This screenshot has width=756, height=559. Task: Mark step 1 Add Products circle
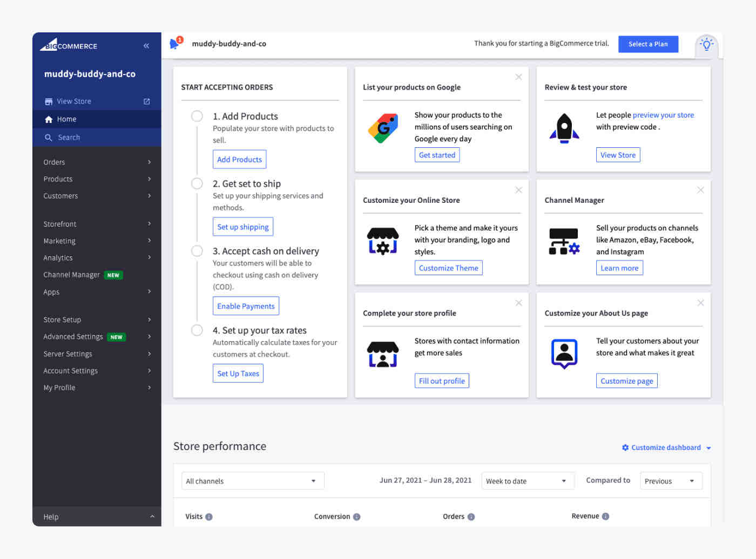197,116
